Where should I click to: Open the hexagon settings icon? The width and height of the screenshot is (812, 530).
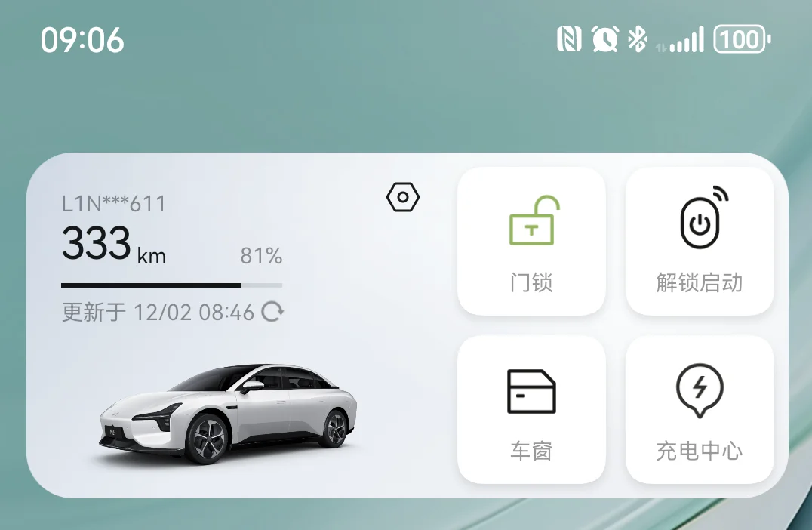point(403,197)
